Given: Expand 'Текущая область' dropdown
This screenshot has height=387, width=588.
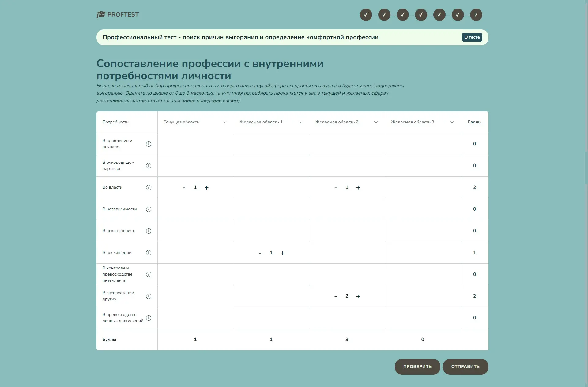Looking at the screenshot, I should pyautogui.click(x=224, y=122).
